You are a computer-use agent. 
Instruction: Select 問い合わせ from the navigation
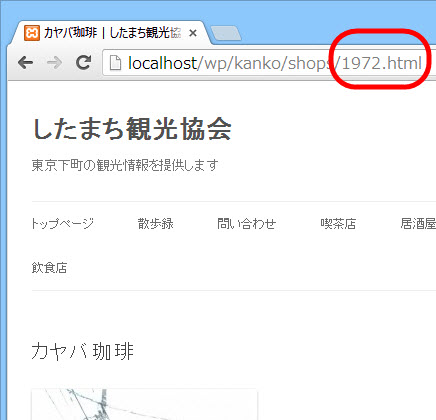247,224
